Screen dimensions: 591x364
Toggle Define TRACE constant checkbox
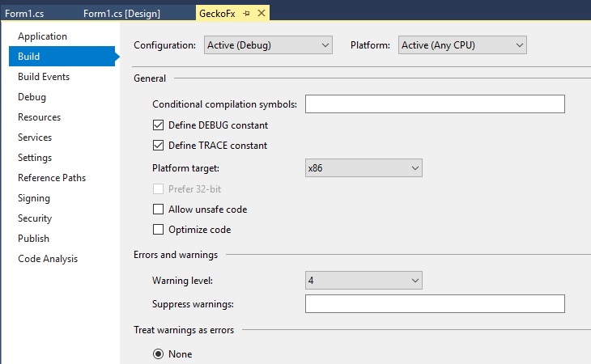coord(158,146)
